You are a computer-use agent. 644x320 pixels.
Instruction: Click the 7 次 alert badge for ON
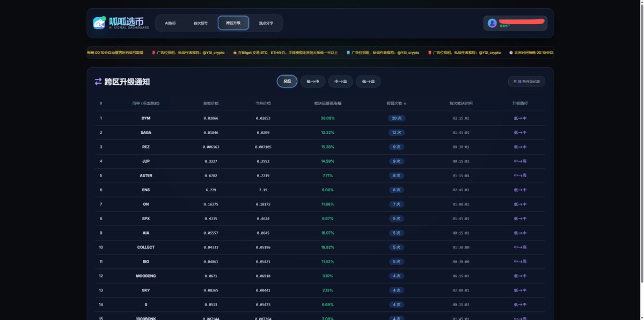397,204
